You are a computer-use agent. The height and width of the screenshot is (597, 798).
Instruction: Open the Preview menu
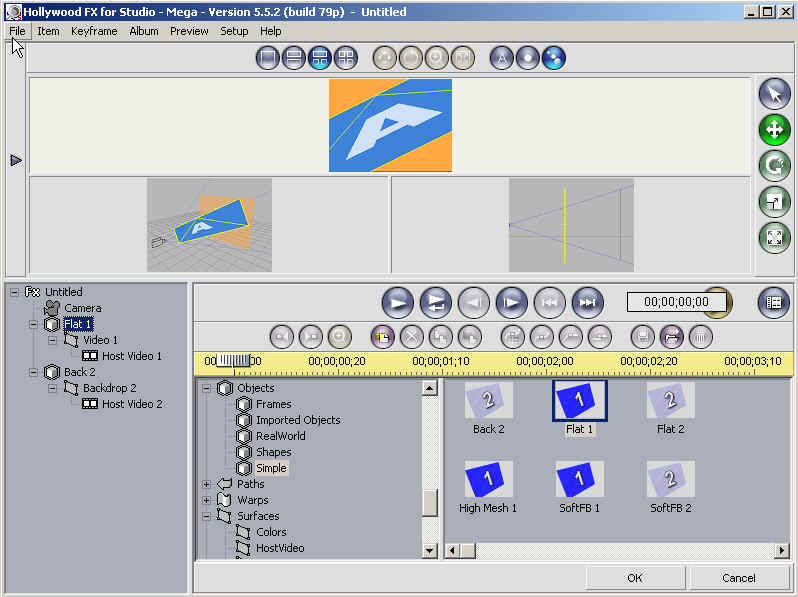coord(189,31)
